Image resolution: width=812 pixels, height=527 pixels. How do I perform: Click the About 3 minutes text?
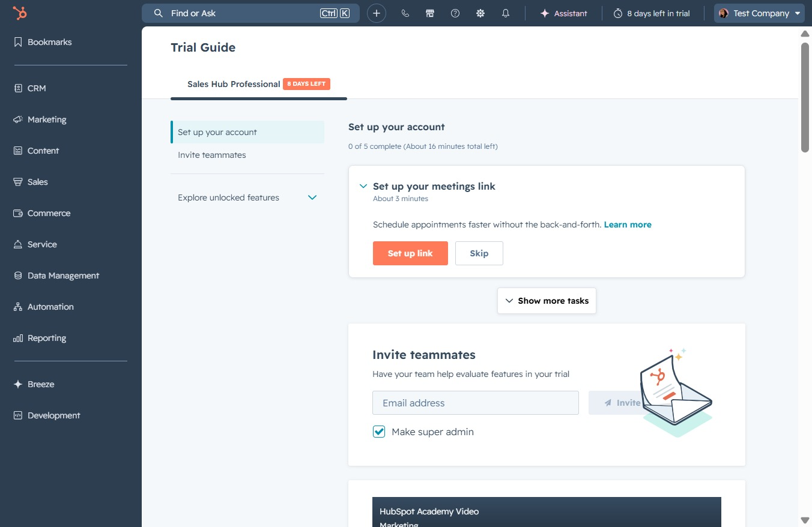(401, 199)
